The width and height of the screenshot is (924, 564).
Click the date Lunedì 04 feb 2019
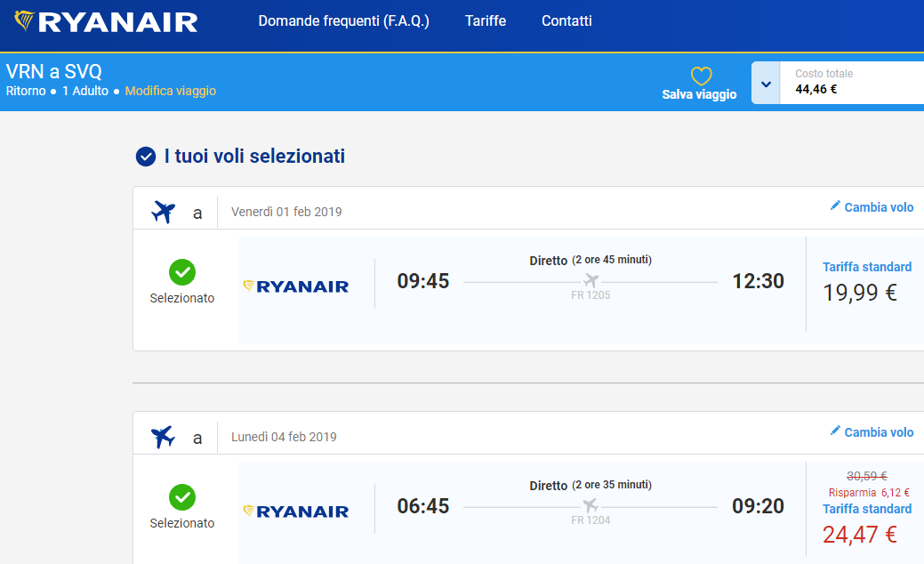(x=284, y=438)
